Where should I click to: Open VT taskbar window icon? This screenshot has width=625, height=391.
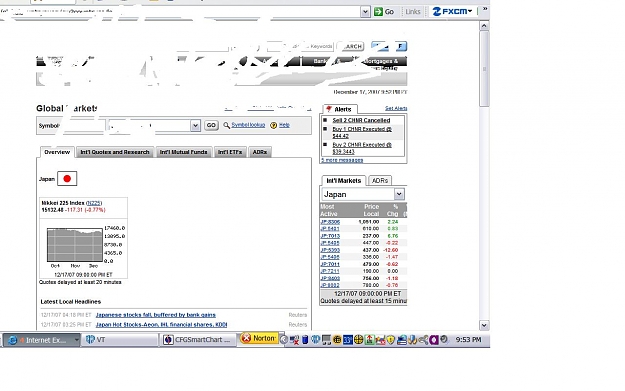pyautogui.click(x=90, y=340)
